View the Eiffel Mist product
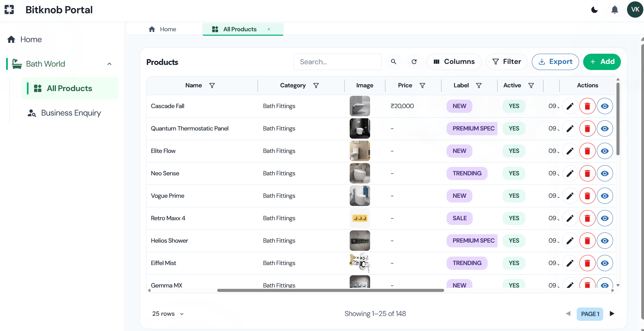This screenshot has height=331, width=644. [x=605, y=263]
